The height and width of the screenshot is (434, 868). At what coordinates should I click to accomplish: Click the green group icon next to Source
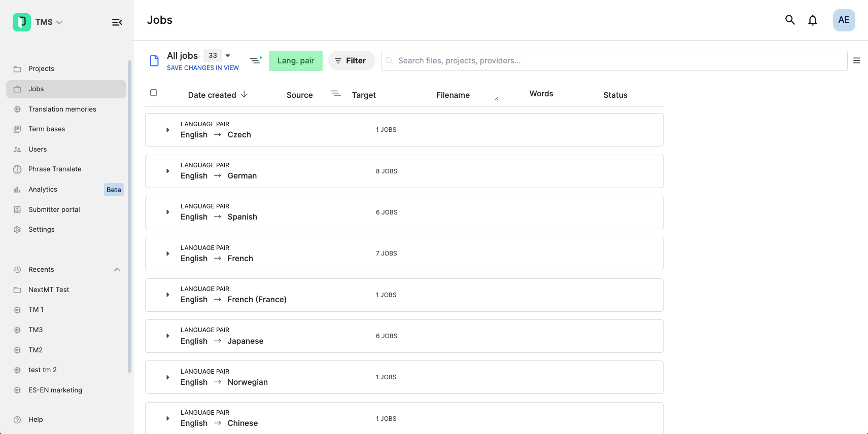[336, 93]
